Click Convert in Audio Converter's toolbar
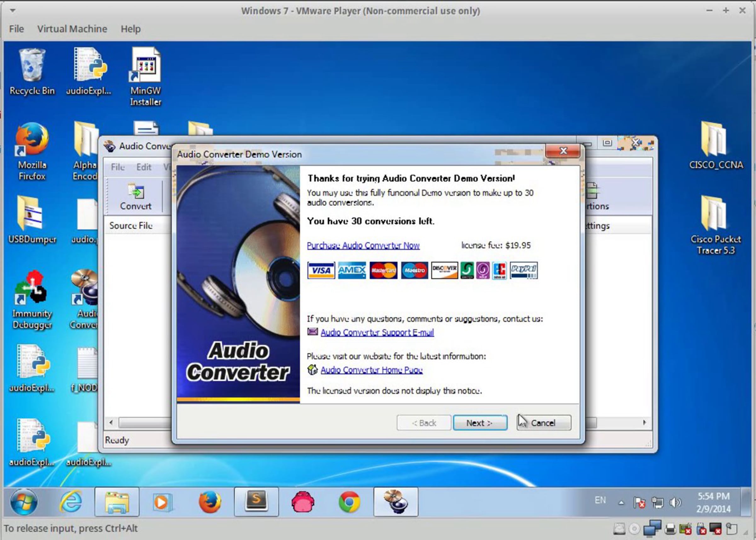 click(x=136, y=197)
